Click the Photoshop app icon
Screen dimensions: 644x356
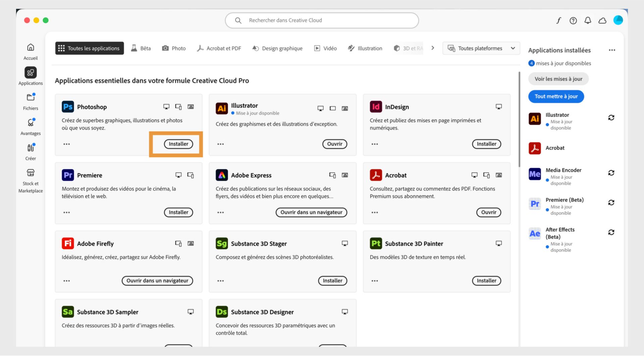click(x=68, y=107)
